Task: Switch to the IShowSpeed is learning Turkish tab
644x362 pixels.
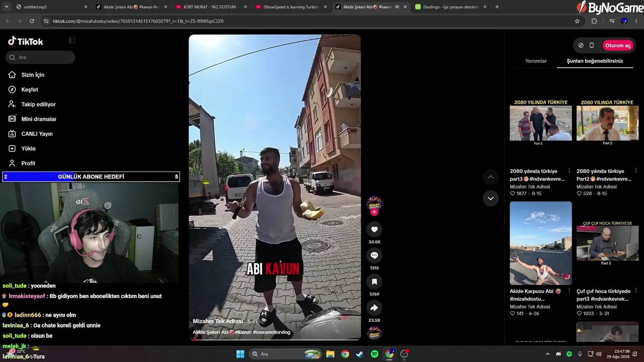Action: (x=291, y=7)
